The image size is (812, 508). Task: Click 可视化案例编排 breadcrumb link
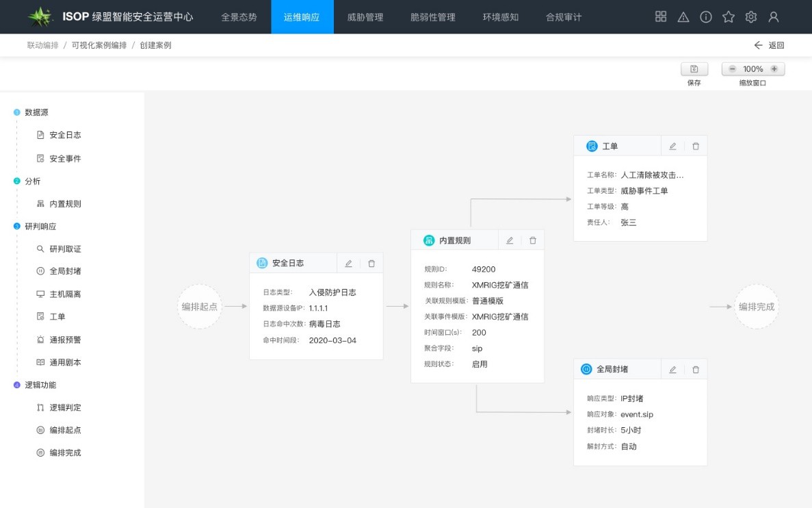coord(99,46)
